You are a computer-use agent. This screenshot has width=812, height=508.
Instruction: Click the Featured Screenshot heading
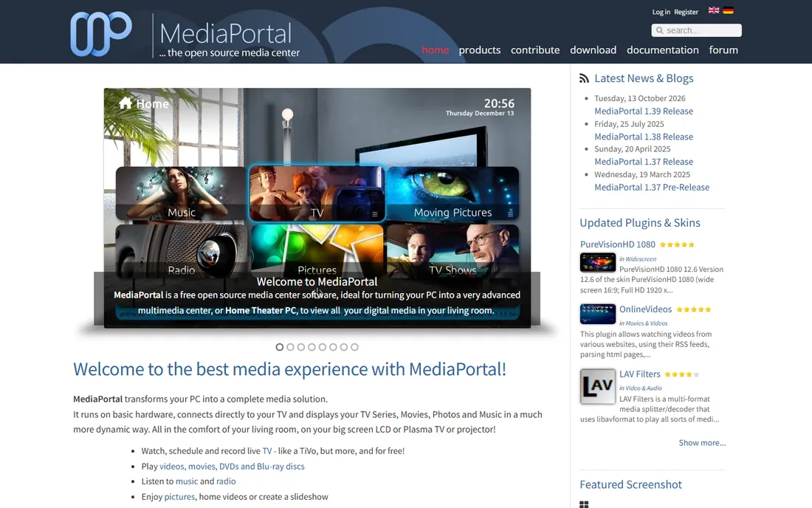pyautogui.click(x=630, y=484)
